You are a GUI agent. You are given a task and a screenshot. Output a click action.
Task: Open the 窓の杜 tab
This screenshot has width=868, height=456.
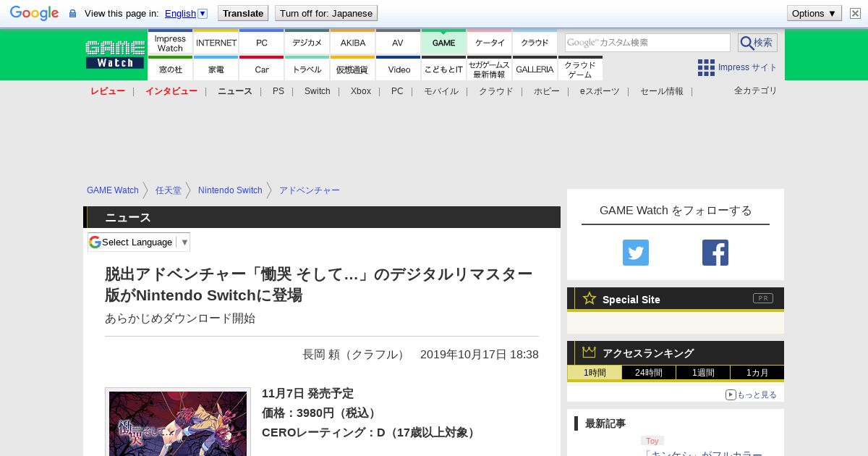coord(170,69)
